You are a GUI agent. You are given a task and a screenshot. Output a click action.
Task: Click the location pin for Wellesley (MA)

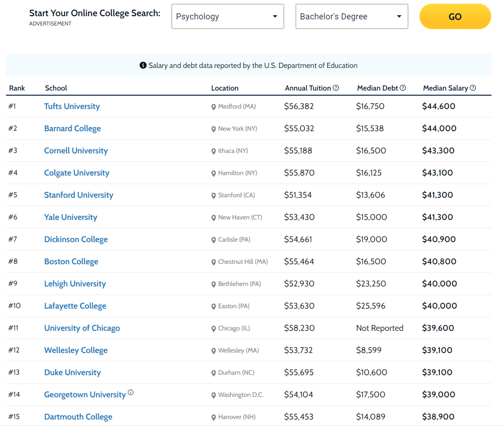click(213, 351)
